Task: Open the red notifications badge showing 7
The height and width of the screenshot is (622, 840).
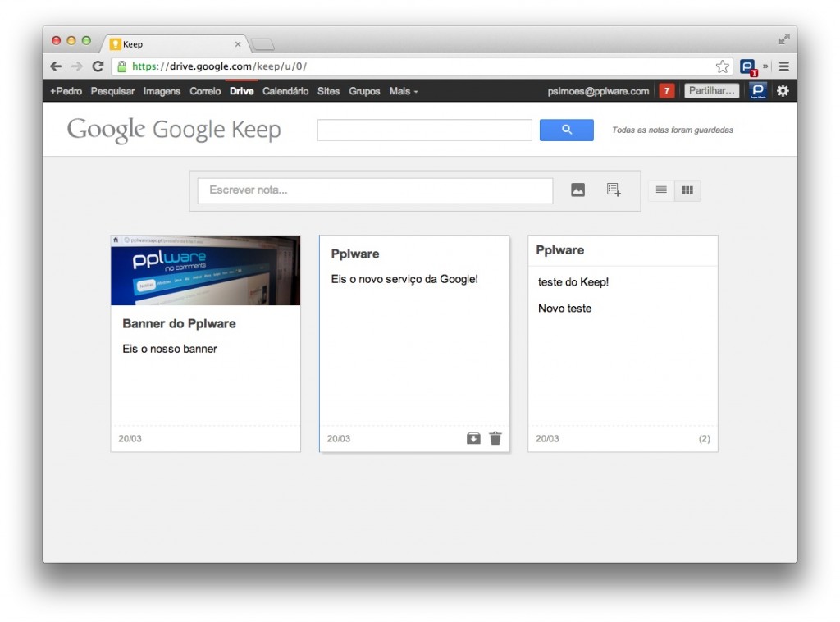Action: pyautogui.click(x=666, y=90)
